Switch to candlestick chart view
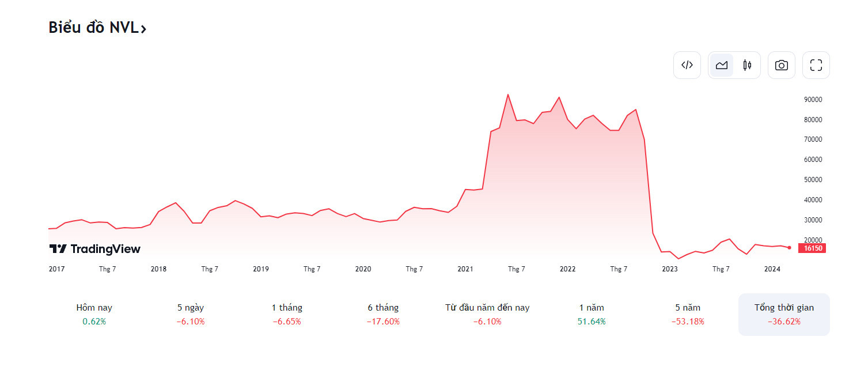The image size is (868, 374). (x=747, y=65)
